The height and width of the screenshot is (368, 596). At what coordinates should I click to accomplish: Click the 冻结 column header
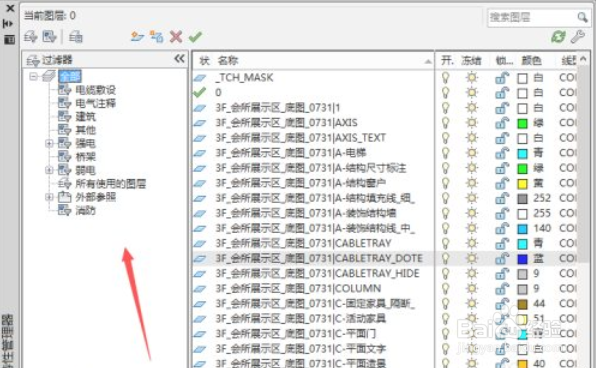click(471, 60)
